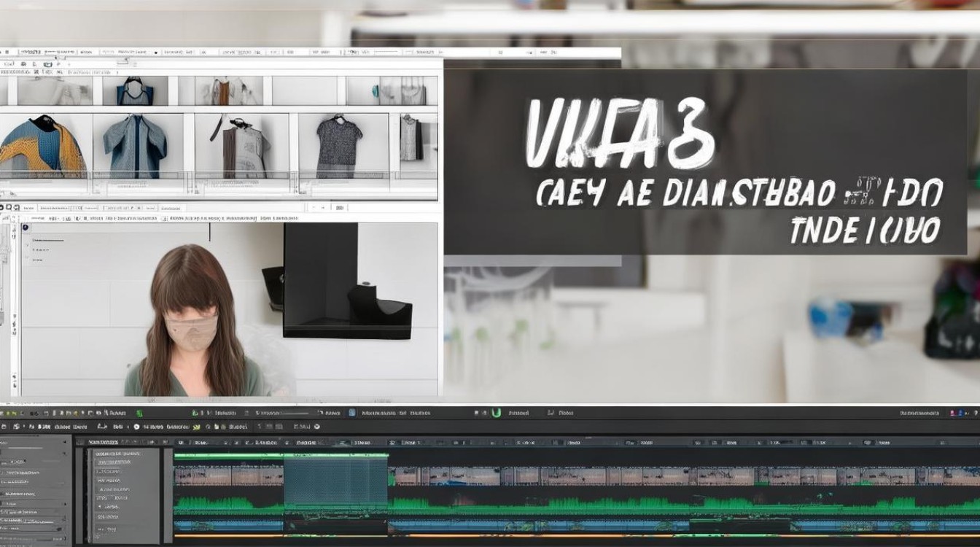Viewport: 980px width, 547px height.
Task: Select the highlighted teal clip on the timeline
Action: [335, 481]
